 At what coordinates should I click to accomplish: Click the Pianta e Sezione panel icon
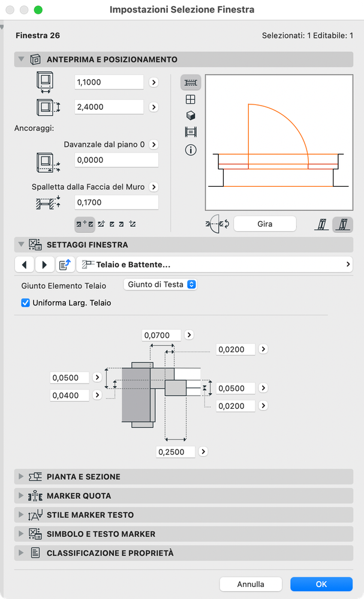[x=35, y=477]
